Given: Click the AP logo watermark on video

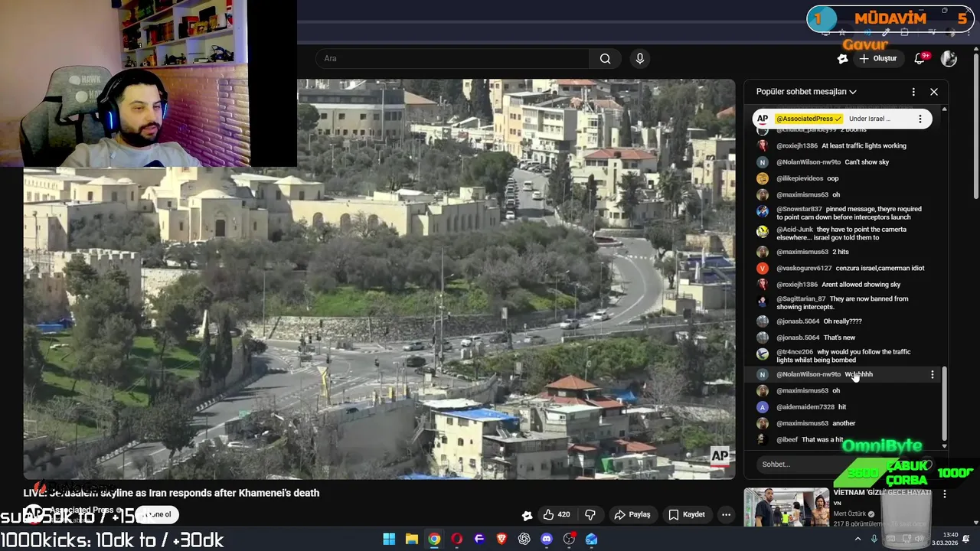Looking at the screenshot, I should click(x=720, y=456).
